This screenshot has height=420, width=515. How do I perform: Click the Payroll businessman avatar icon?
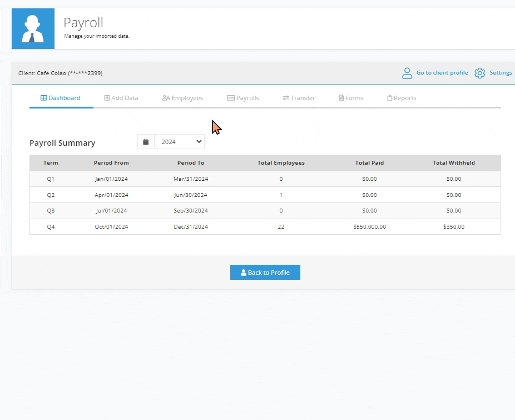pos(33,28)
